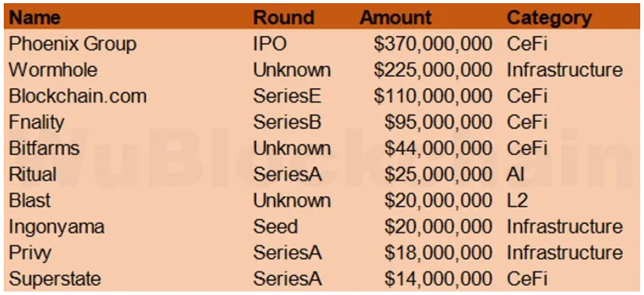The image size is (644, 295).
Task: Click the $44,000,000 amount cell
Action: point(438,148)
